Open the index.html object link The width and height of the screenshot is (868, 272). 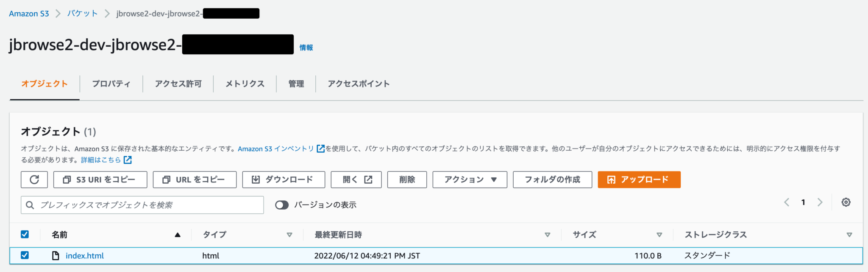[84, 255]
